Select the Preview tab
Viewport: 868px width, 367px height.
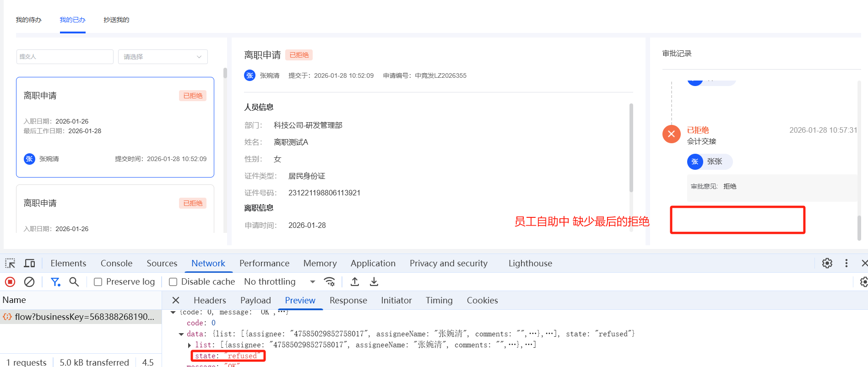[300, 300]
